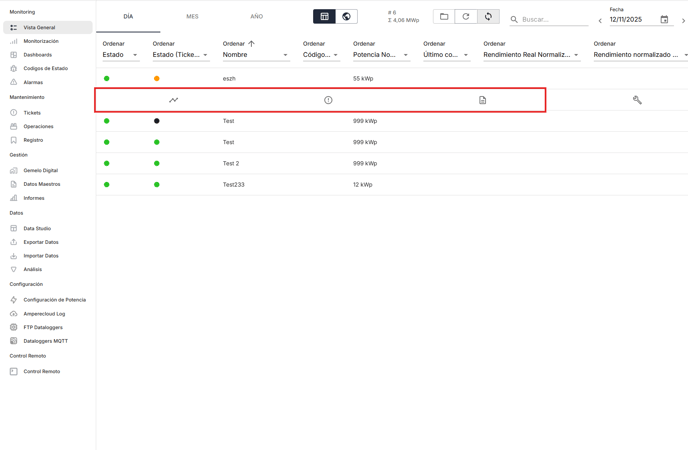Click the wrench maintenance icon

637,100
